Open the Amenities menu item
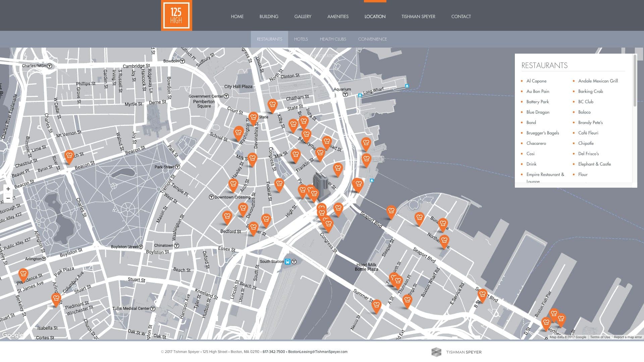Image resolution: width=644 pixels, height=362 pixels. coord(338,16)
